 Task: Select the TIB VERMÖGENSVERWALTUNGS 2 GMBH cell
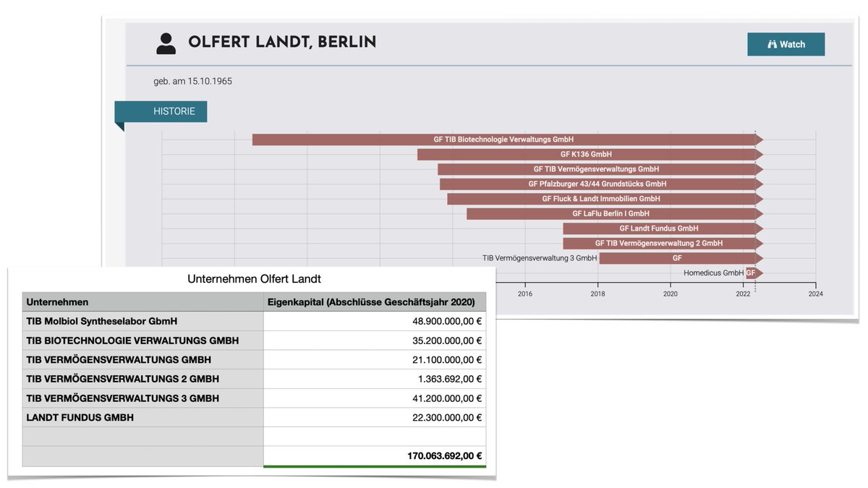tap(143, 379)
